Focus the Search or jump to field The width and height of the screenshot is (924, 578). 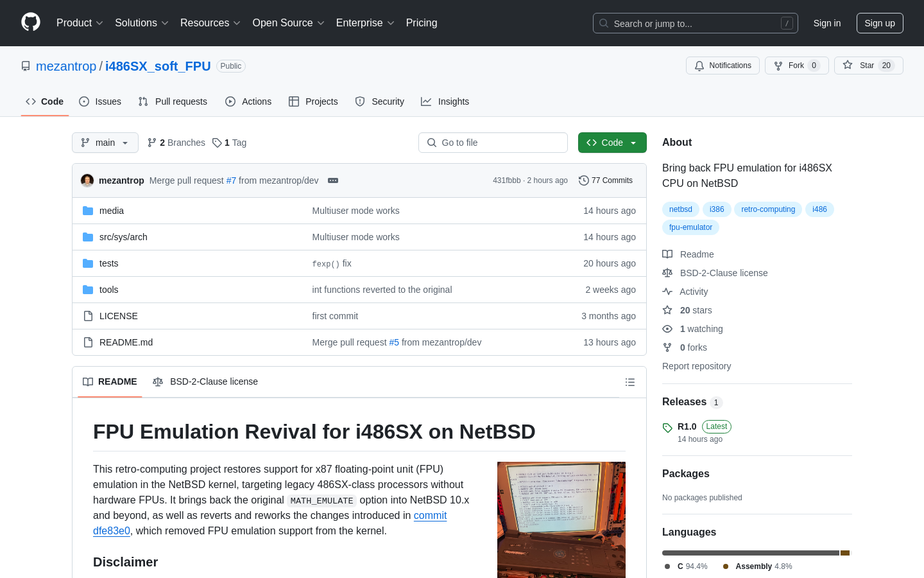tap(696, 23)
